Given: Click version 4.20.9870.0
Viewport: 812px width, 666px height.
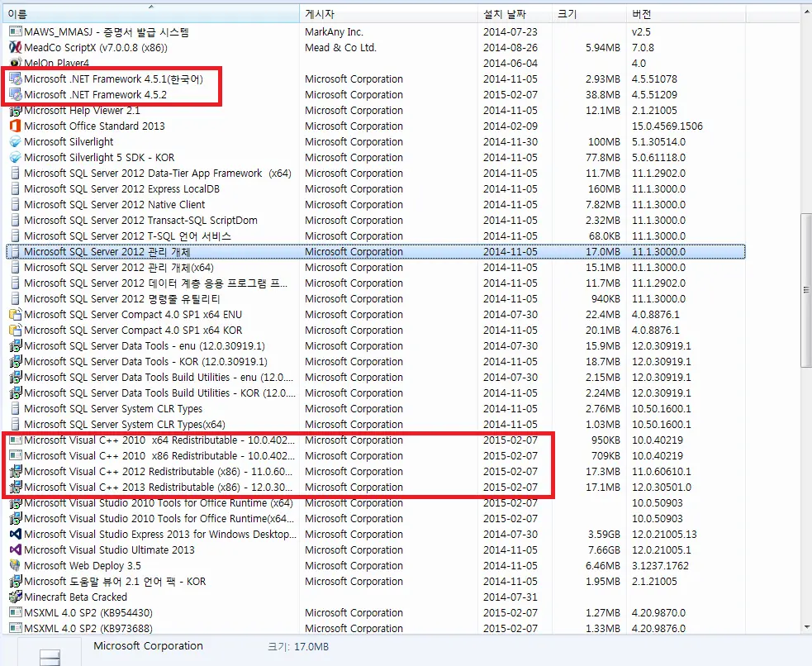Looking at the screenshot, I should pyautogui.click(x=658, y=612).
